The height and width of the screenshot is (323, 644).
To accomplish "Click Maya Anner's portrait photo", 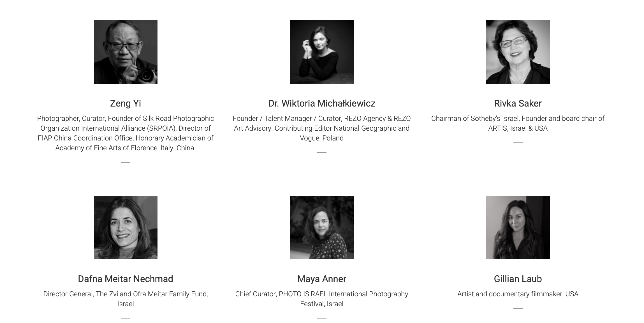I will (322, 227).
